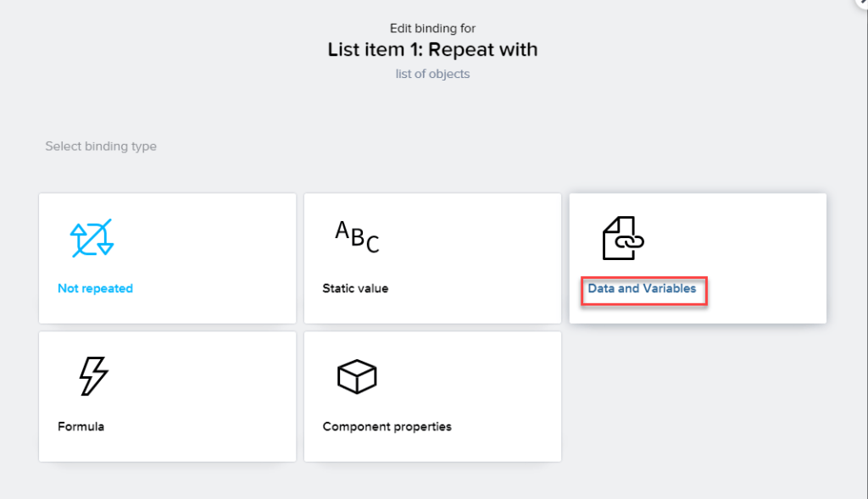Click the 'Edit binding for' text

432,29
